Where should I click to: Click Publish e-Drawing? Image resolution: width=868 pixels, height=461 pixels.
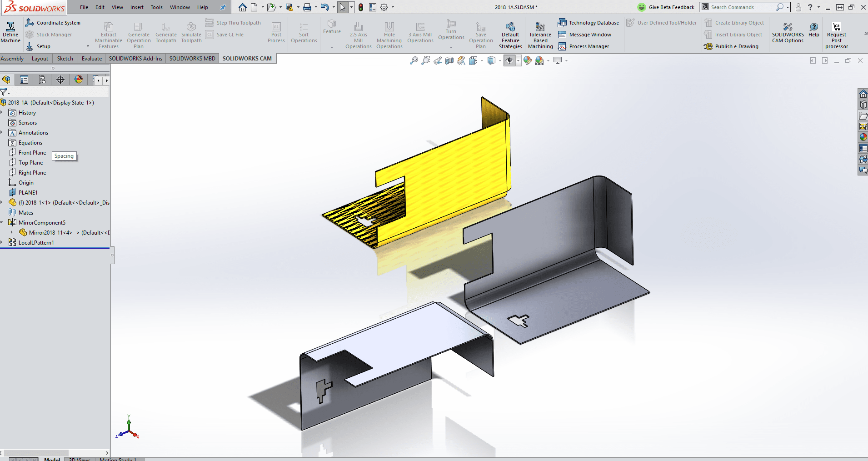(x=731, y=46)
